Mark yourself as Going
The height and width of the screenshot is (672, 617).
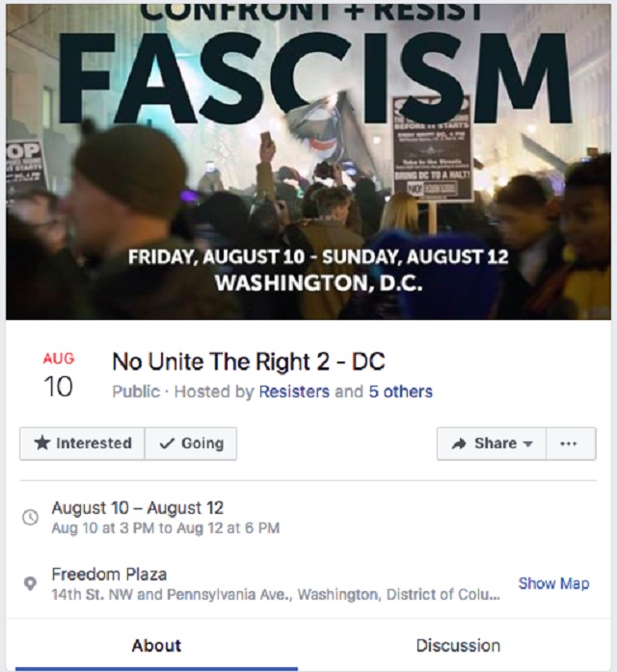191,444
